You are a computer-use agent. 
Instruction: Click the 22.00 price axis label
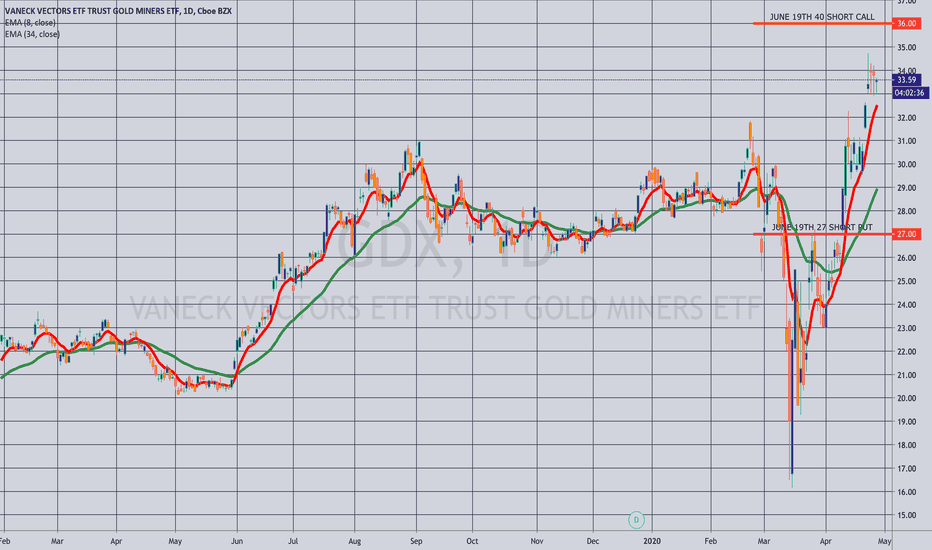point(906,351)
